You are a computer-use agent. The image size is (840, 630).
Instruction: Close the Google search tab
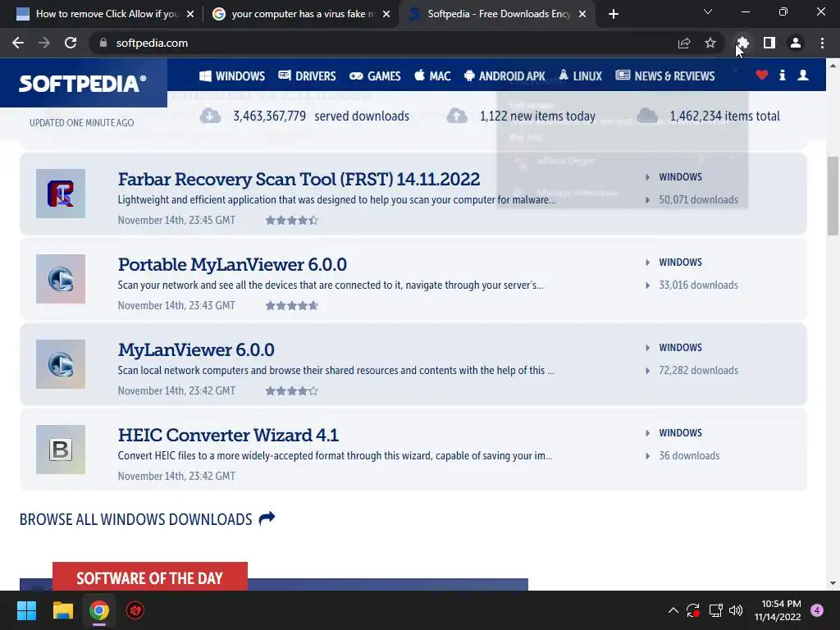[x=386, y=14]
